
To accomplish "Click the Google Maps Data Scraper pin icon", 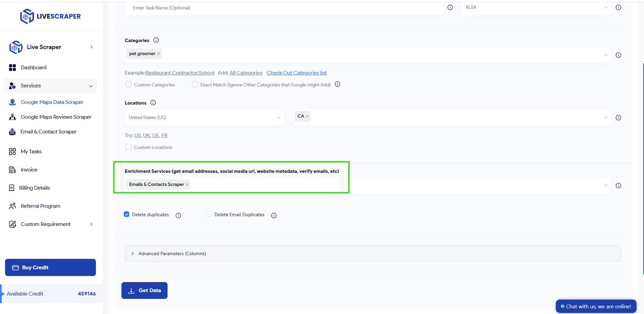I will 12,102.
